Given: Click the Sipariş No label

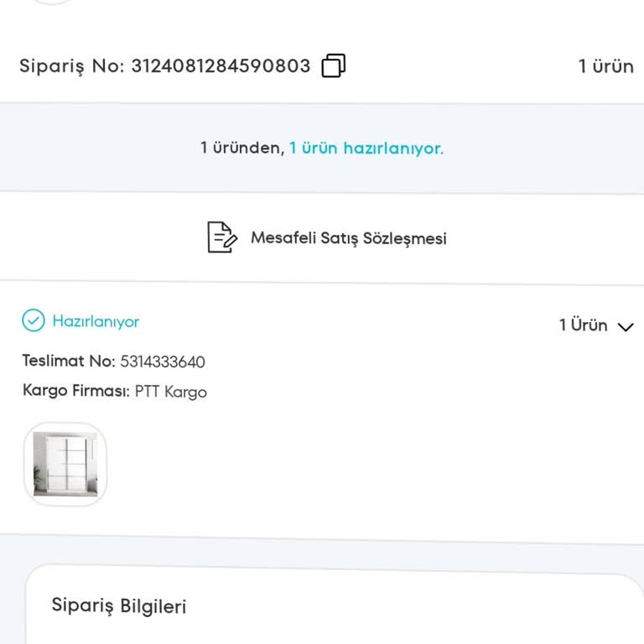Looking at the screenshot, I should [72, 66].
